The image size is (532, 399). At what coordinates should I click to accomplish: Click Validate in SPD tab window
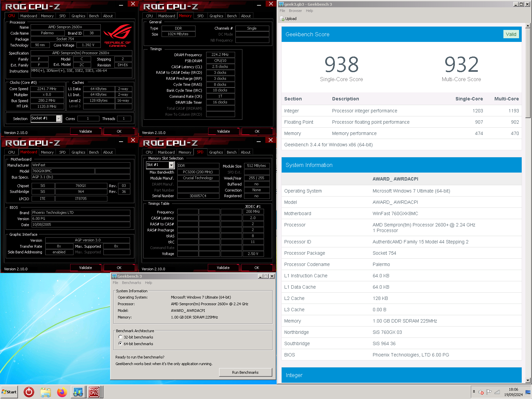pyautogui.click(x=223, y=268)
